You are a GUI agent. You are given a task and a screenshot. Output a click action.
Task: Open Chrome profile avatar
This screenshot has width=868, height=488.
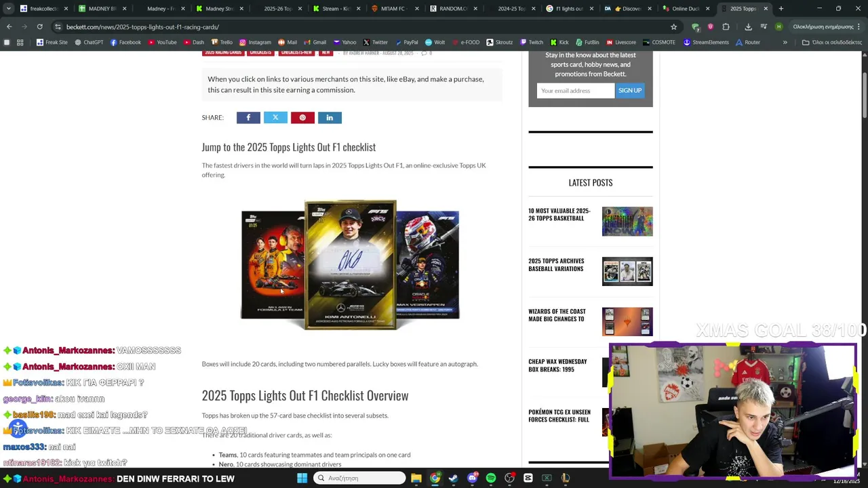778,26
